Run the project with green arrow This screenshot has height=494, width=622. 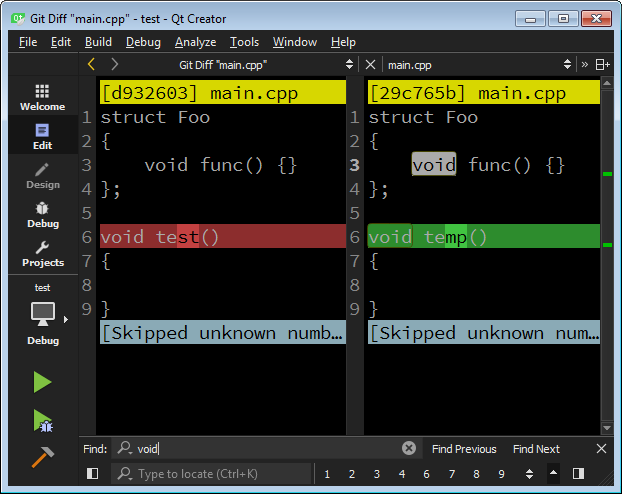[x=42, y=382]
